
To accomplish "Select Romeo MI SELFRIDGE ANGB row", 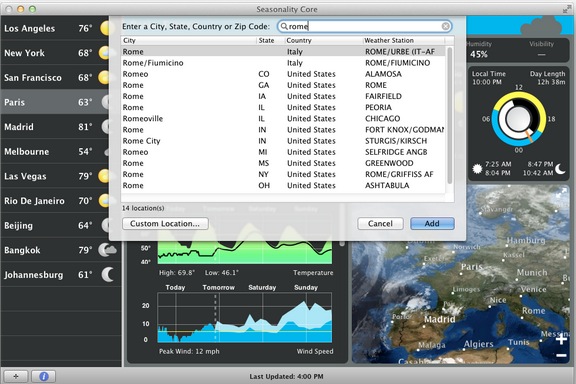I will [283, 152].
